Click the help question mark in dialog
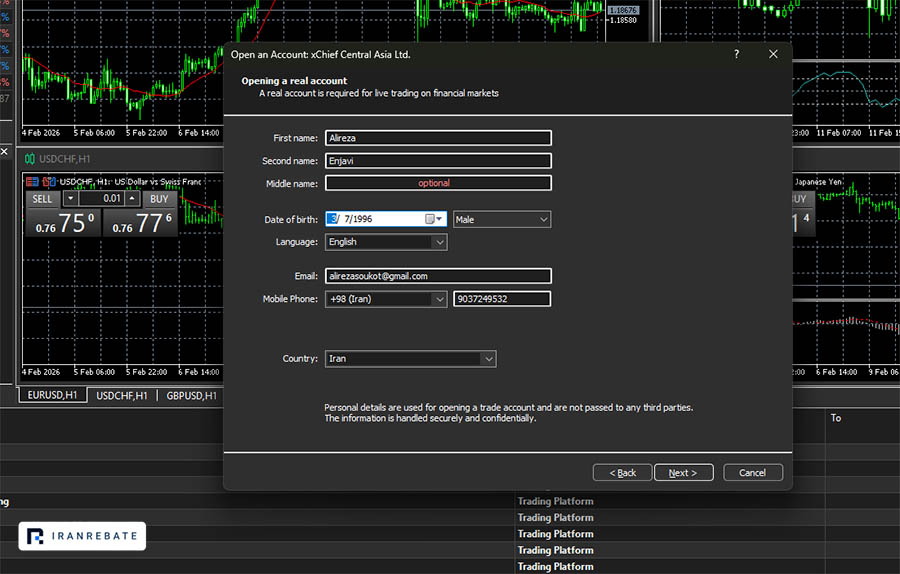 [x=736, y=54]
